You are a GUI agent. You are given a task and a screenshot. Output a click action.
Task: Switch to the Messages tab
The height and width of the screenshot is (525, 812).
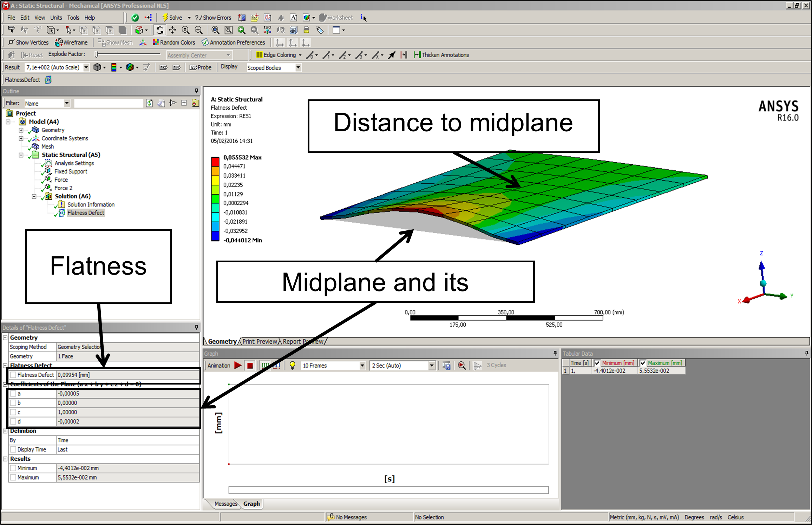pyautogui.click(x=226, y=504)
